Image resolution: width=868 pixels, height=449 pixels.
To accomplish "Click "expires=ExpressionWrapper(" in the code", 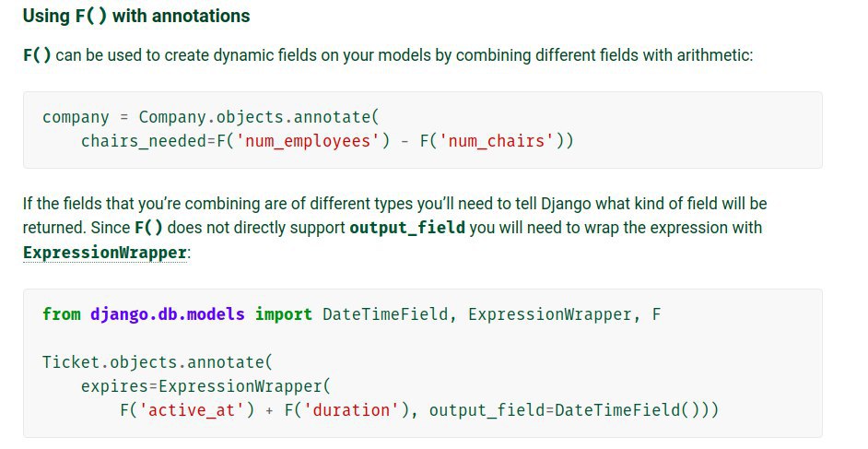I will pos(205,386).
